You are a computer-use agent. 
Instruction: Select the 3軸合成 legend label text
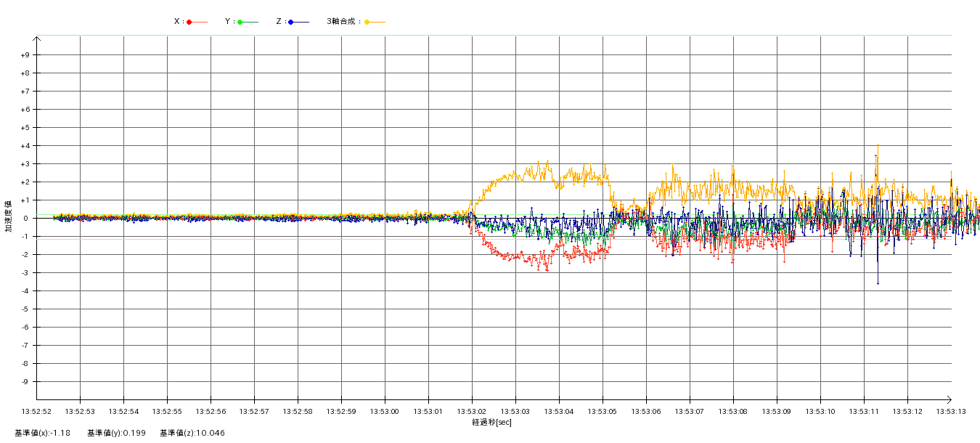(x=343, y=22)
